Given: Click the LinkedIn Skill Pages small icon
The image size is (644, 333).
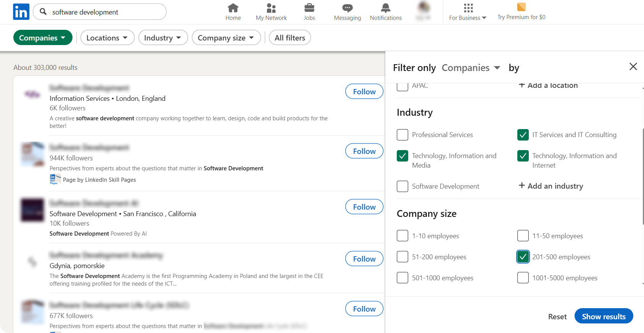Looking at the screenshot, I should (55, 179).
